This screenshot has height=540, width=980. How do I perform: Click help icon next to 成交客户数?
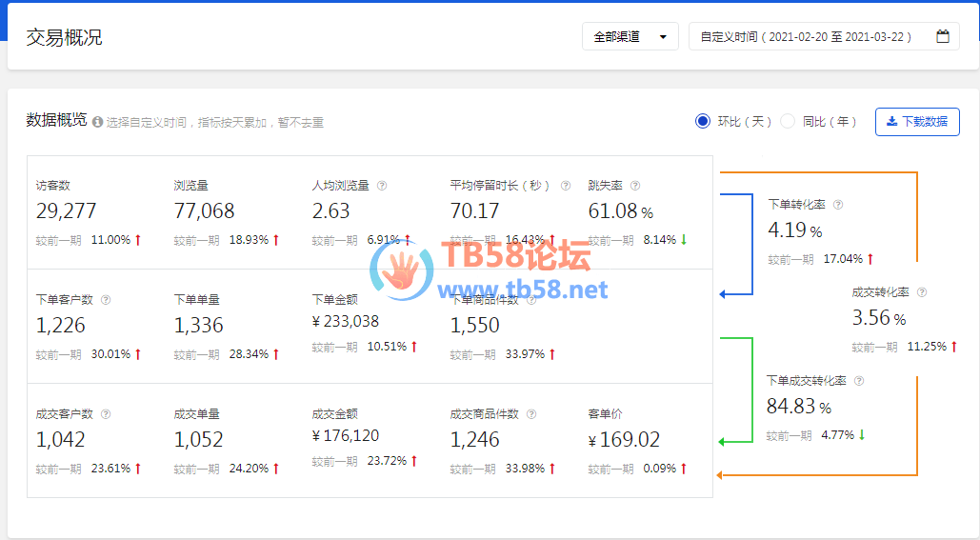coord(106,414)
